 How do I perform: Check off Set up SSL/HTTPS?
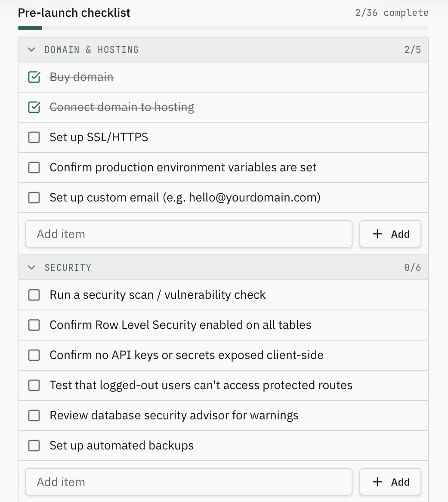34,137
